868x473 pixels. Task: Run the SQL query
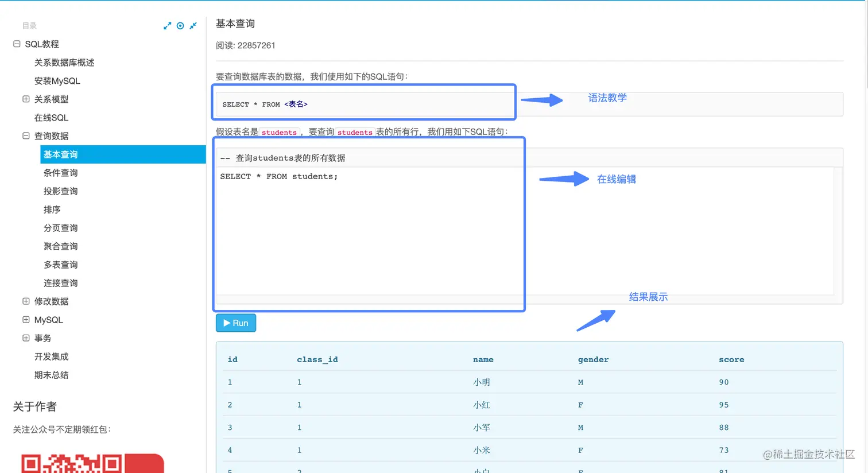coord(236,323)
